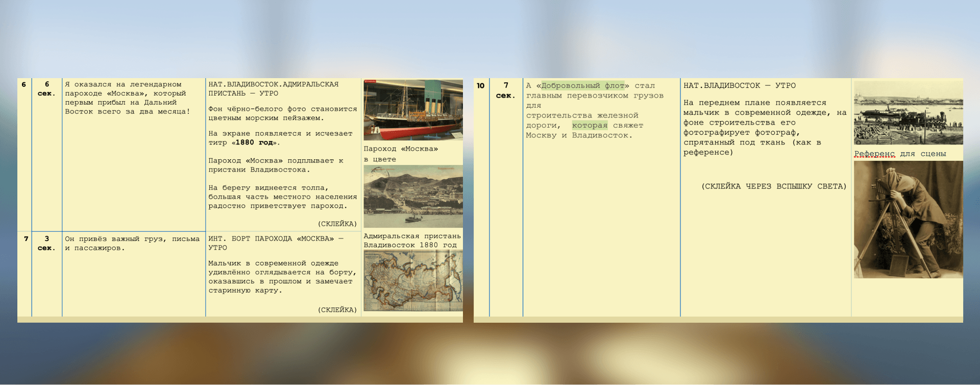980x385 pixels.
Task: Open the photographer-under-cloth reference photo
Action: [909, 220]
